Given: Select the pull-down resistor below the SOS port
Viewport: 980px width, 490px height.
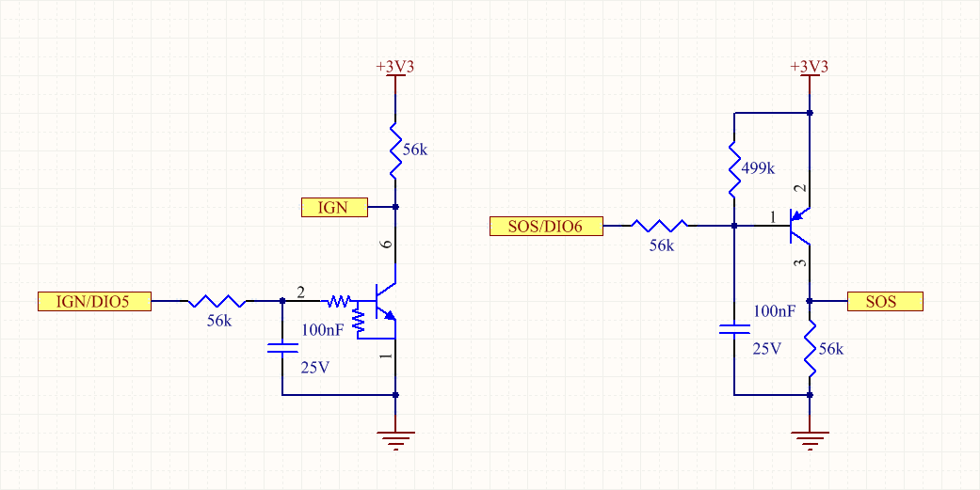Looking at the screenshot, I should (810, 348).
